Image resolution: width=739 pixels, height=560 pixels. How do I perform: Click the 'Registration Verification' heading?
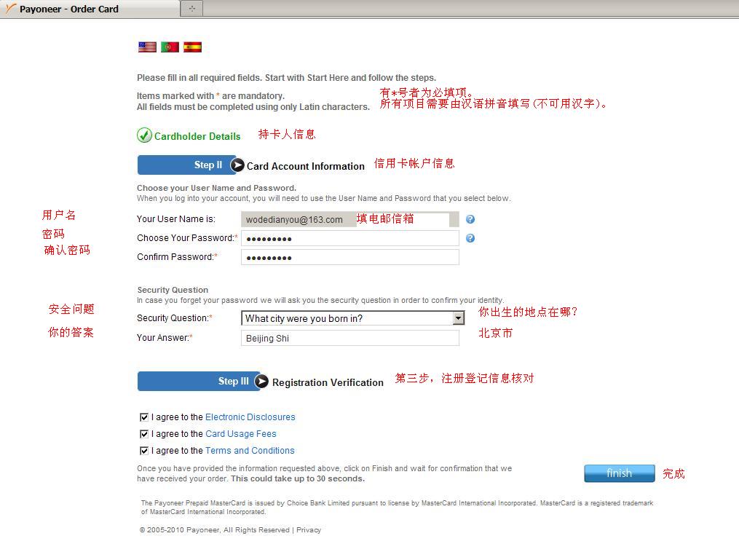(328, 382)
